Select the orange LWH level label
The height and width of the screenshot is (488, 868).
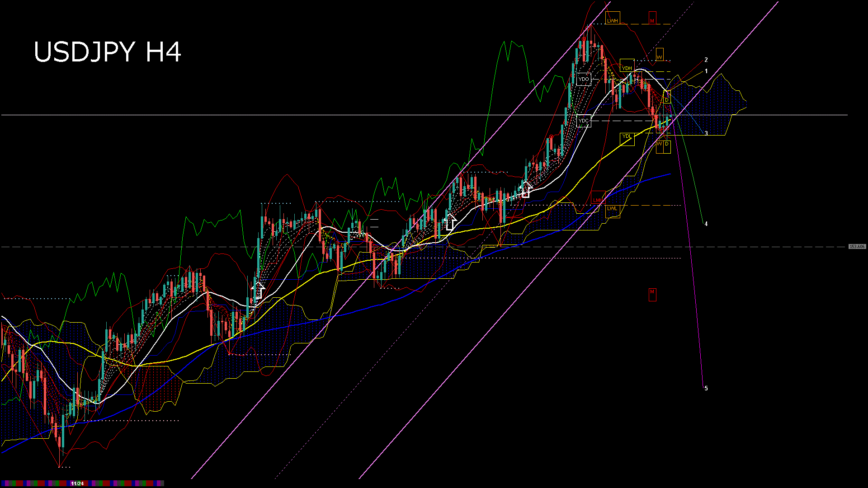click(x=613, y=20)
